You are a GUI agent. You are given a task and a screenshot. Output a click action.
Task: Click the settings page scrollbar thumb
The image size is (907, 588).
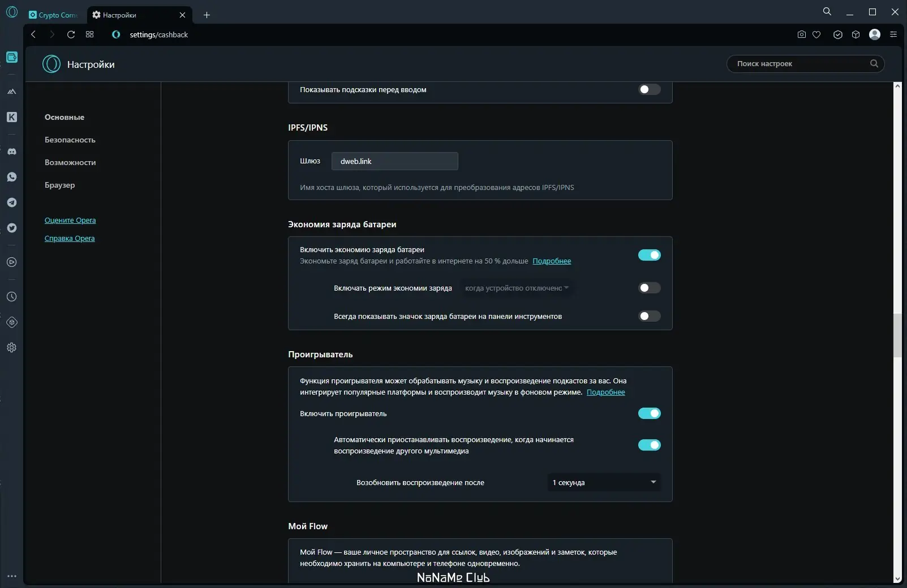(897, 334)
